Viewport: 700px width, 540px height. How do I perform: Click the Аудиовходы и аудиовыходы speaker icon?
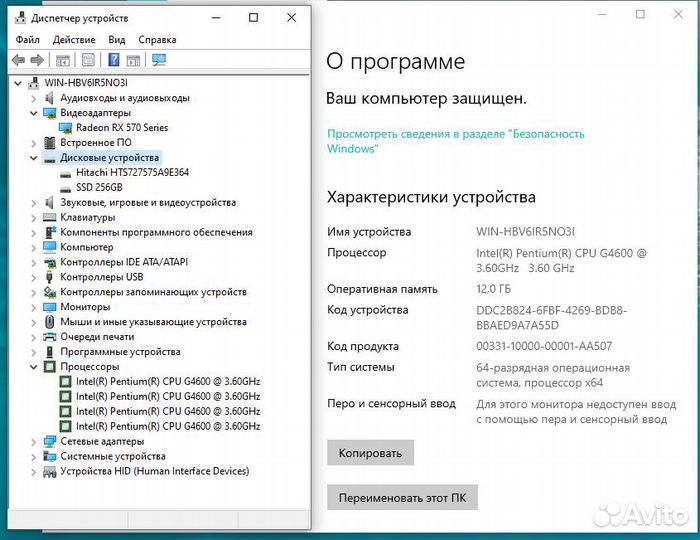point(50,98)
